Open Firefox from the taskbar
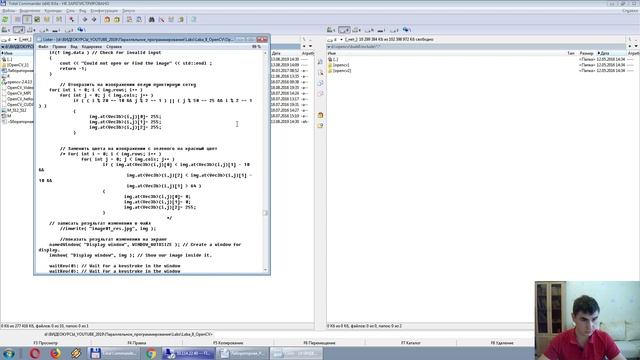The width and height of the screenshot is (640, 360). click(x=56, y=353)
